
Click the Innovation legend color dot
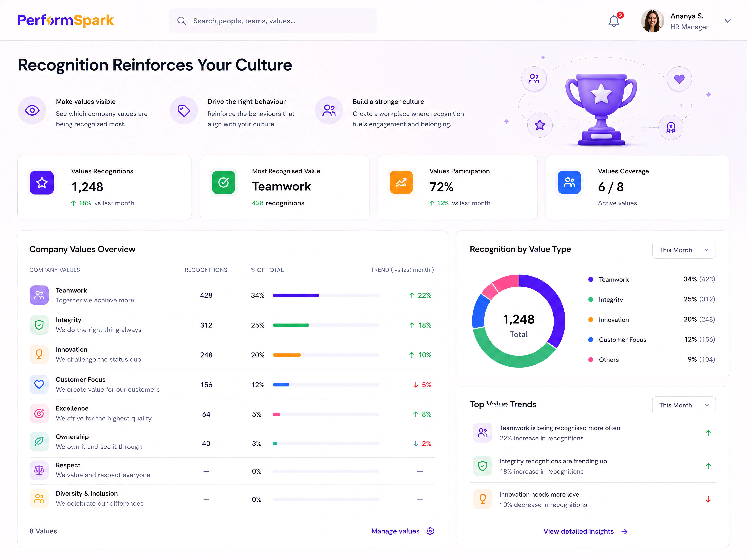tap(591, 320)
